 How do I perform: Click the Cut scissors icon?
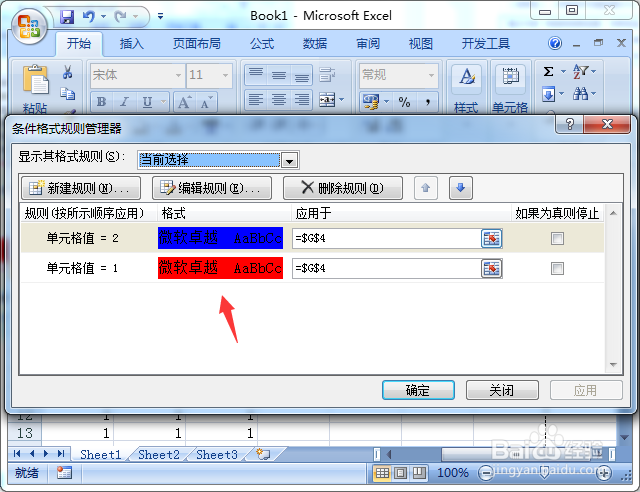(67, 72)
